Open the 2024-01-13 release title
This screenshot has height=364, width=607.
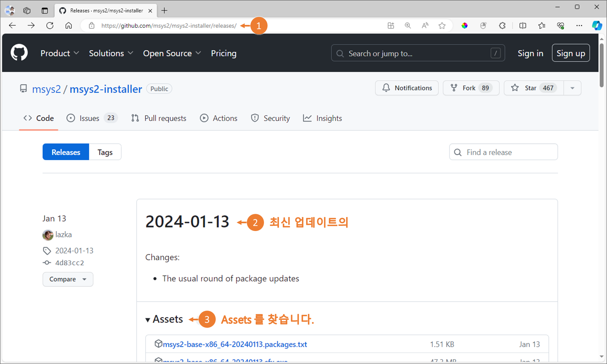[187, 222]
